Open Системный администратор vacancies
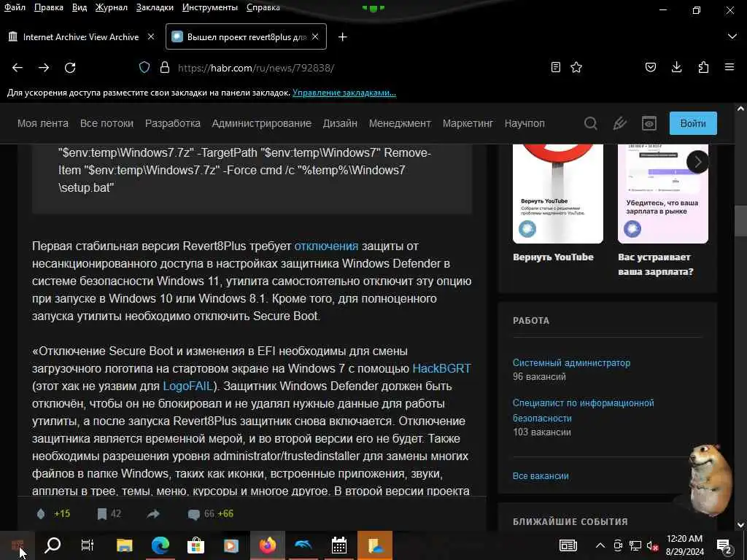The image size is (747, 560). (571, 363)
